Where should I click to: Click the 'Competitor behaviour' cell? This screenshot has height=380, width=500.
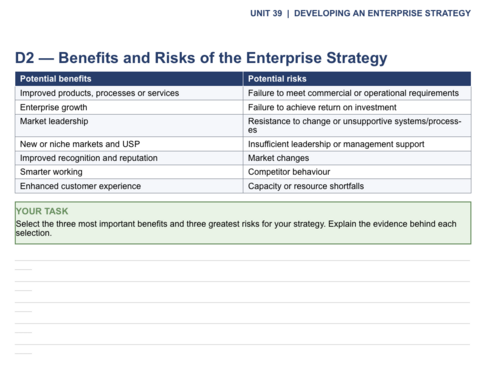(x=357, y=172)
